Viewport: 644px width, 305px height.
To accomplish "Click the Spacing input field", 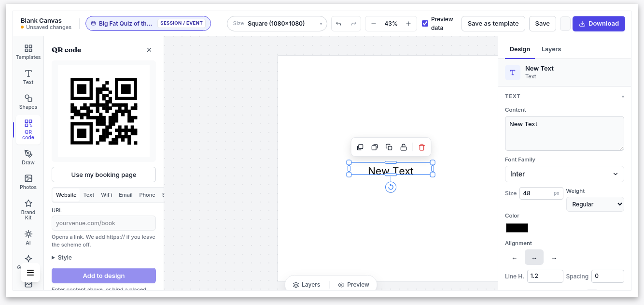I will coord(608,276).
